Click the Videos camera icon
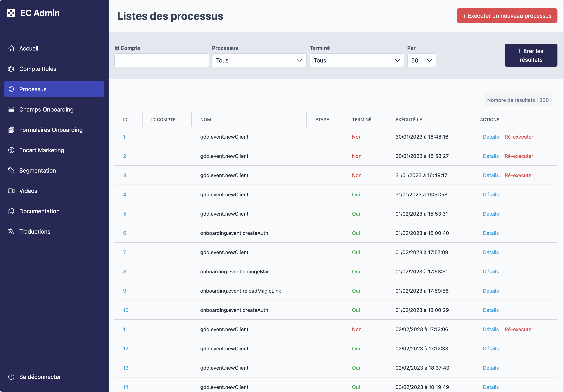 [x=11, y=191]
